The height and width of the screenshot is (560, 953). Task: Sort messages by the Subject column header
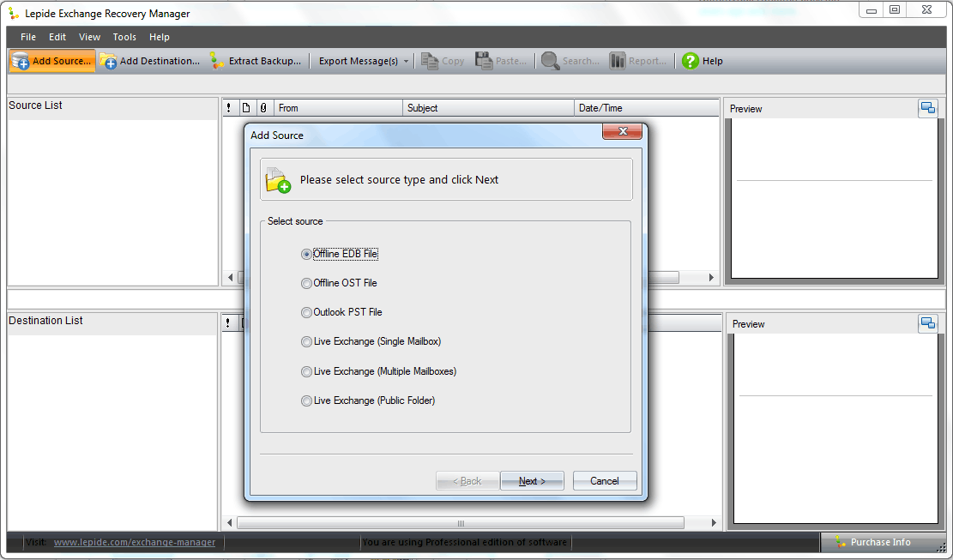(x=487, y=108)
